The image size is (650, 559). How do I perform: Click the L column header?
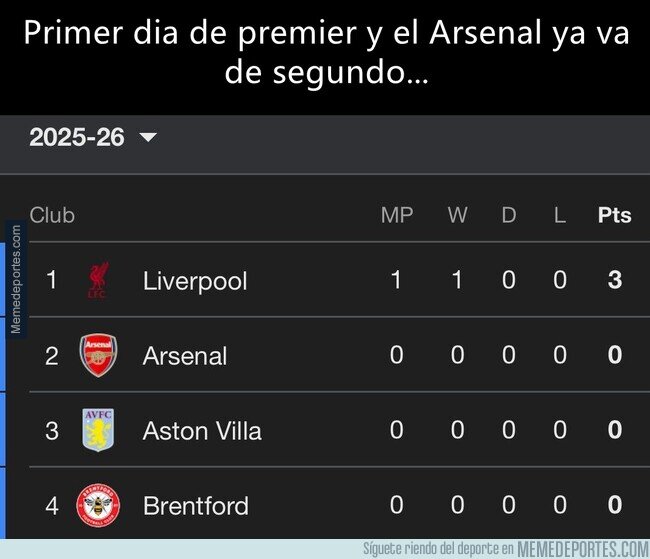pos(559,215)
